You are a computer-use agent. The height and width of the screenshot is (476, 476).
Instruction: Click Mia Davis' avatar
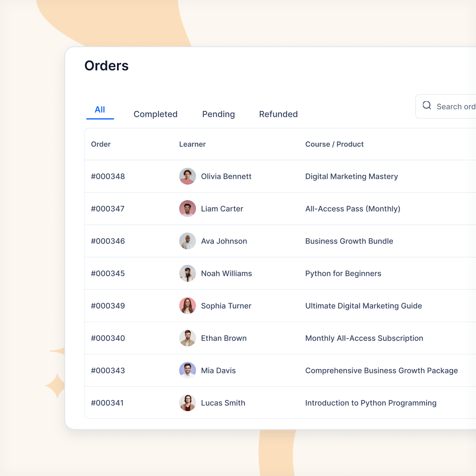pyautogui.click(x=188, y=370)
